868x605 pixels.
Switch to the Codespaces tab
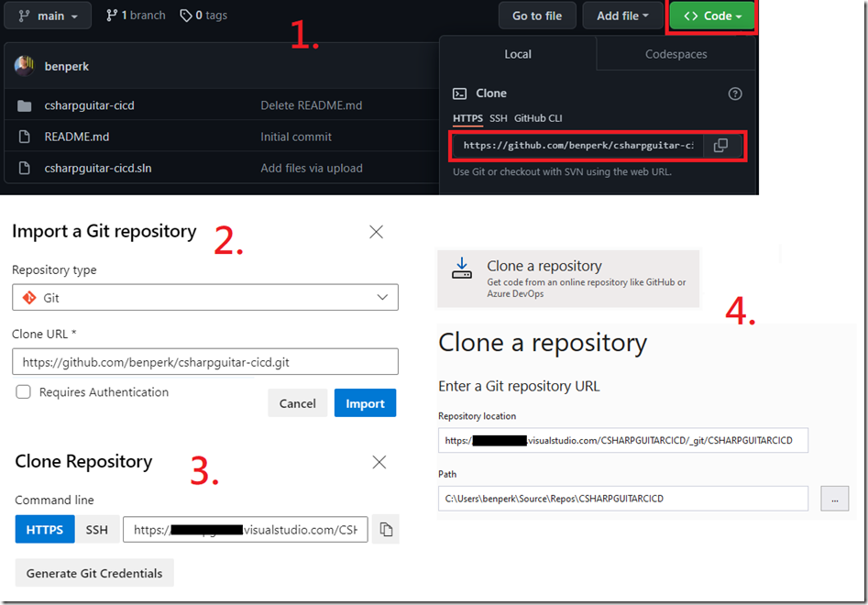(x=676, y=54)
